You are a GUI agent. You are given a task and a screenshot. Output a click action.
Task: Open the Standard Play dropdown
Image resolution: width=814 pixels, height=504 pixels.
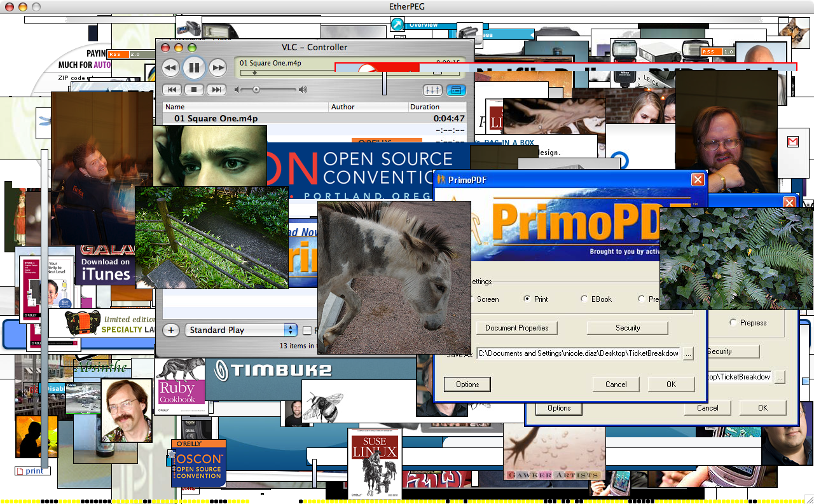pyautogui.click(x=241, y=330)
